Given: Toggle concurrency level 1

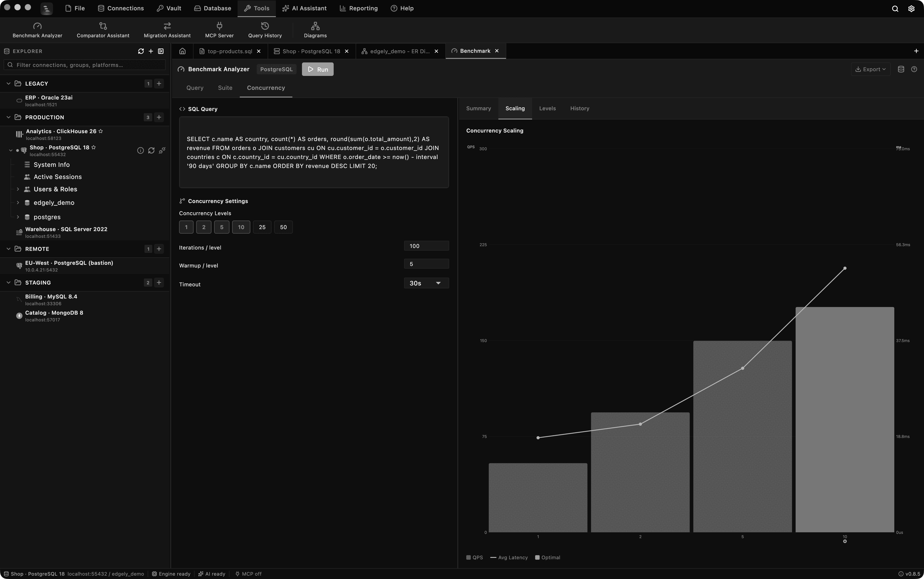Looking at the screenshot, I should [x=186, y=227].
